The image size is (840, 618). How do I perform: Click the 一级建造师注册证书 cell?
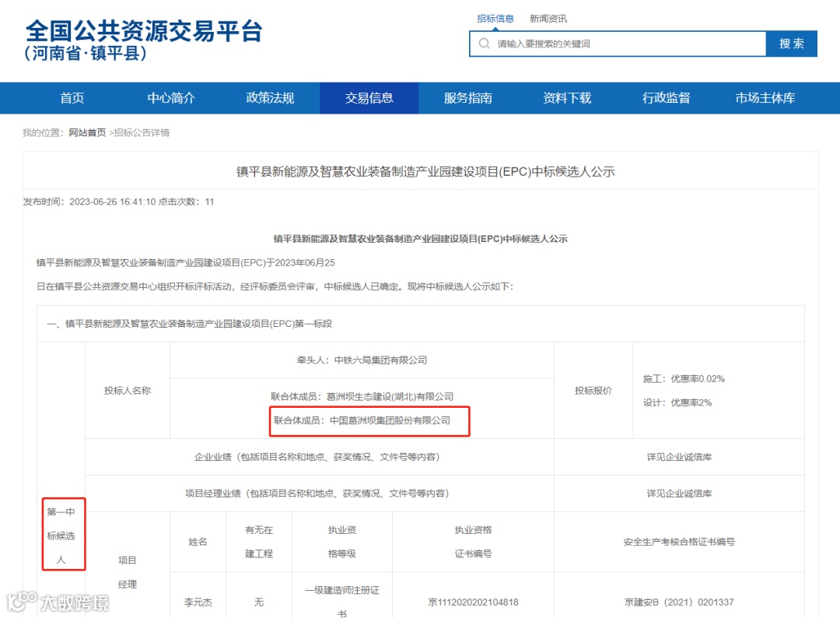341,602
